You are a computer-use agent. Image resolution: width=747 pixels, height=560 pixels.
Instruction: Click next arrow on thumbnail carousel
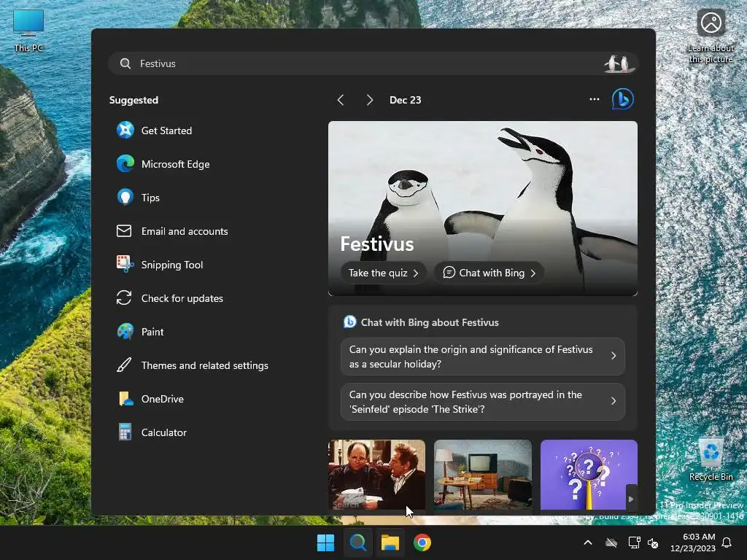631,499
